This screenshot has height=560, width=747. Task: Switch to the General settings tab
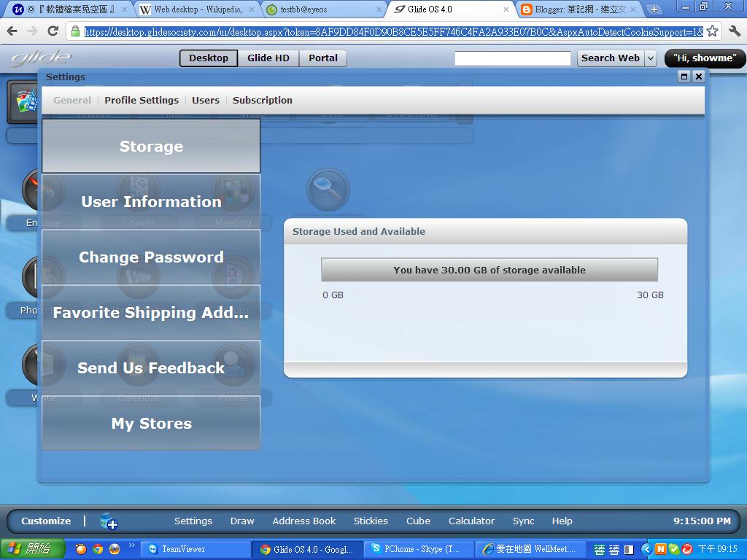click(72, 100)
